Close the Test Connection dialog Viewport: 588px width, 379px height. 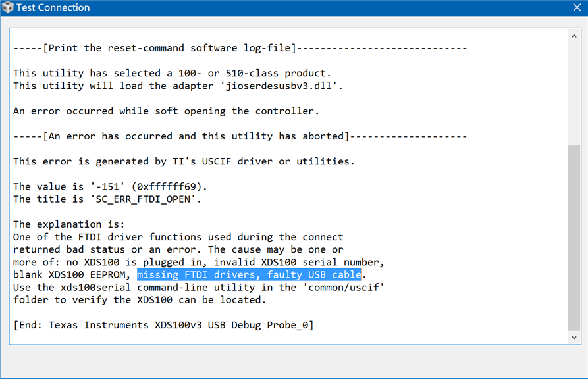(x=577, y=8)
